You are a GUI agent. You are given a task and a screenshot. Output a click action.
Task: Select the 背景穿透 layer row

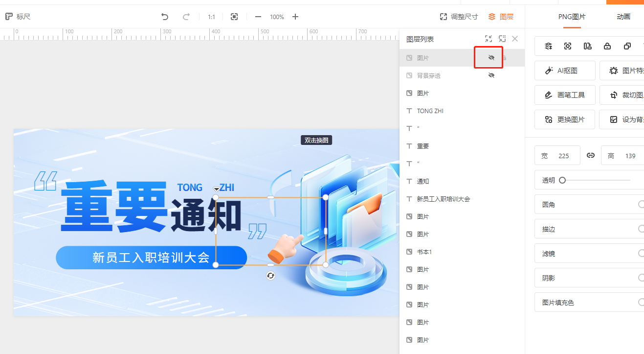(x=462, y=75)
